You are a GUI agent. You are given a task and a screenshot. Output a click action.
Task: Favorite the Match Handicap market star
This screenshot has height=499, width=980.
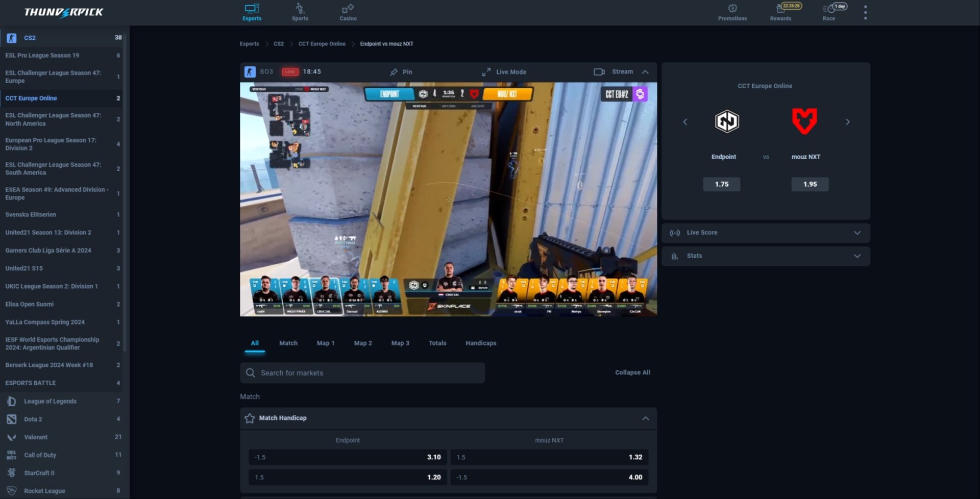[x=250, y=418]
